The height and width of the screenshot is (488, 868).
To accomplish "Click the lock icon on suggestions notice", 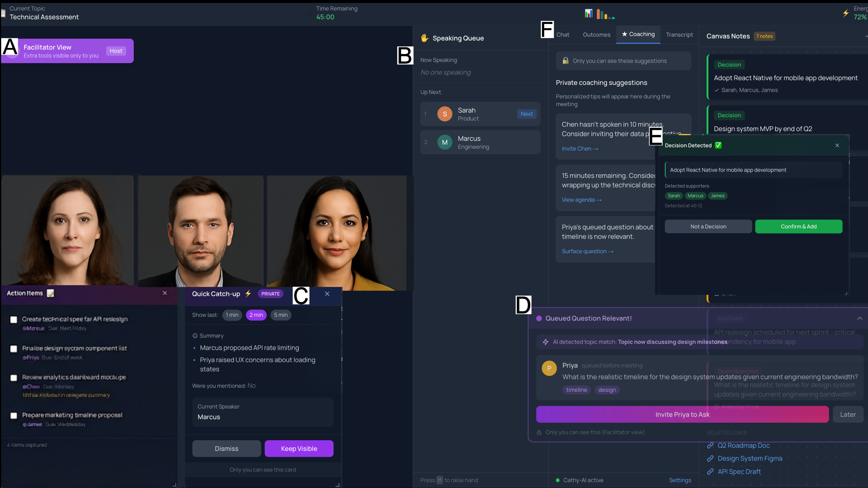I will 566,61.
